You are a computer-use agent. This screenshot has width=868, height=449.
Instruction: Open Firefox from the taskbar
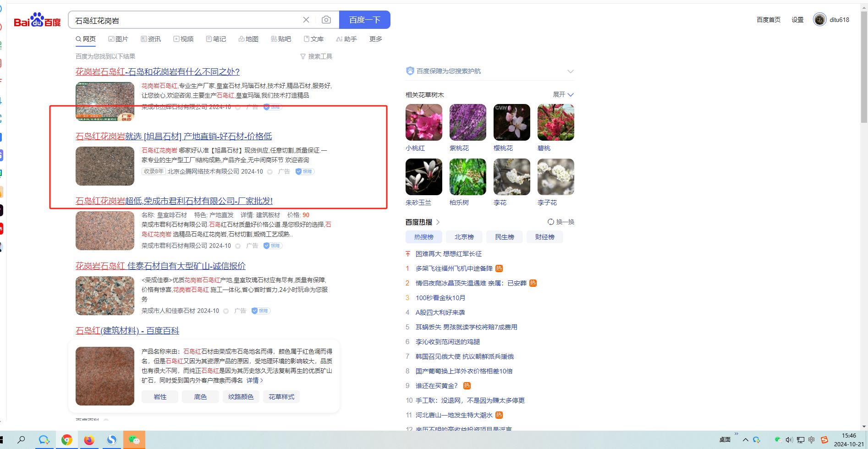[89, 440]
